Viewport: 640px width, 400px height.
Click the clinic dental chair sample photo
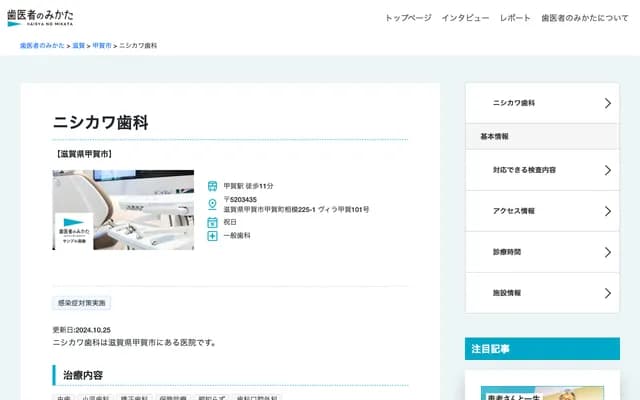tap(123, 210)
